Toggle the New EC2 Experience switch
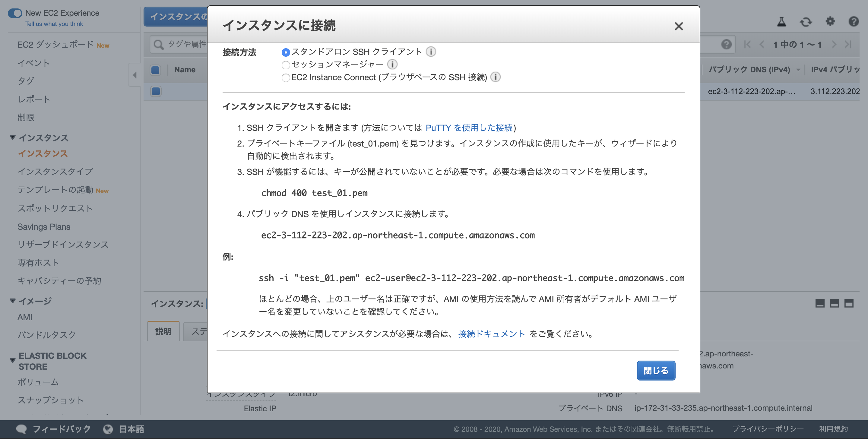868x439 pixels. (15, 13)
